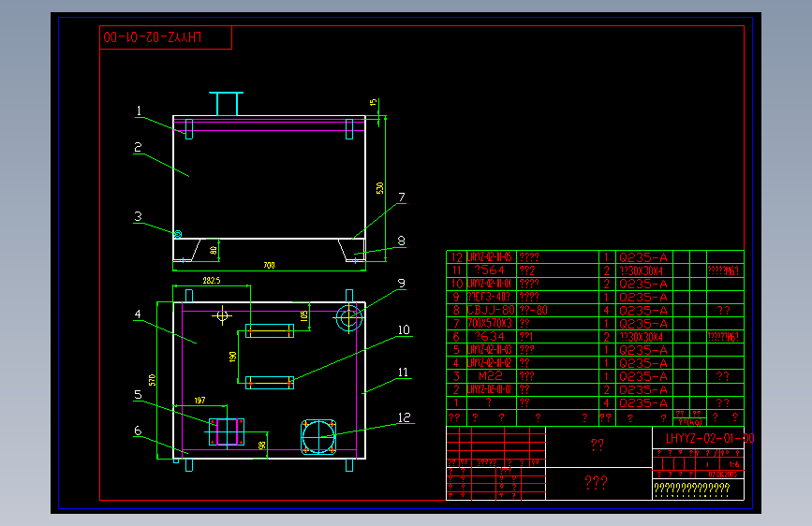Select the M22 cell in the parts list
Image resolution: width=812 pixels, height=526 pixels.
coord(491,376)
